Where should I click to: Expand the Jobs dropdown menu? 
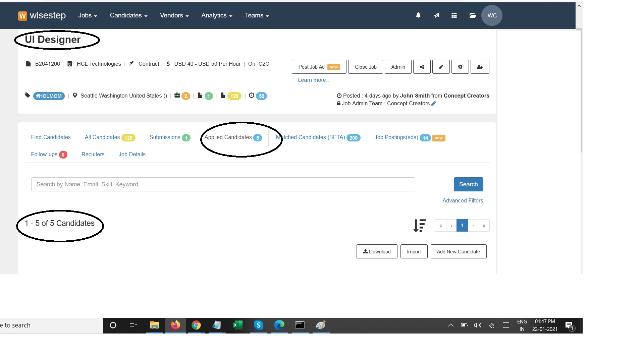pyautogui.click(x=88, y=15)
